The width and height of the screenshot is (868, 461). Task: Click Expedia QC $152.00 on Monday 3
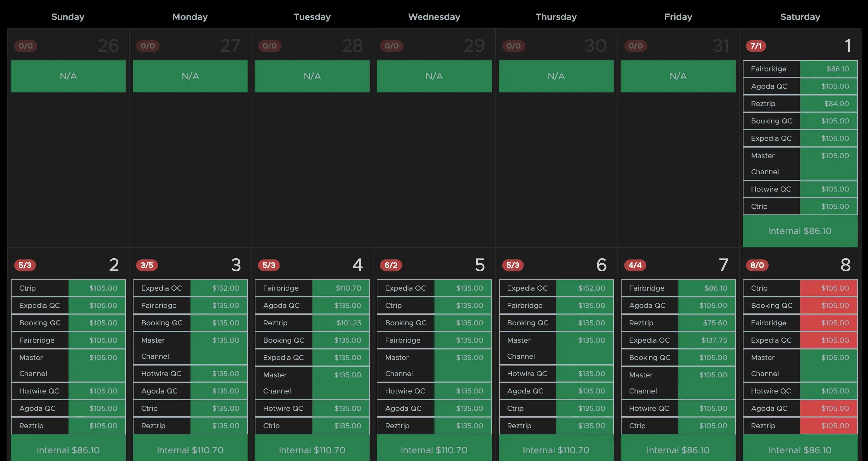[219, 288]
